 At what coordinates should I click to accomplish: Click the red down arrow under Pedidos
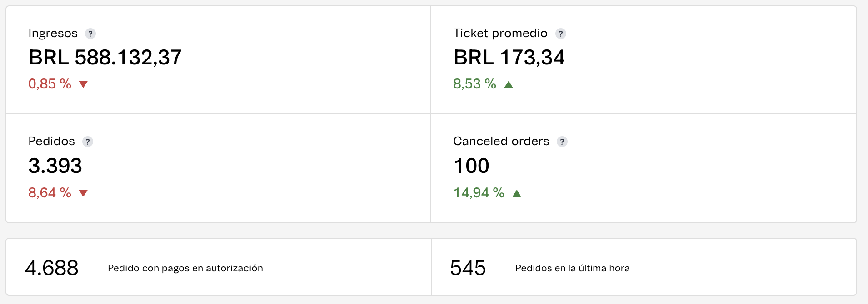coord(83,193)
